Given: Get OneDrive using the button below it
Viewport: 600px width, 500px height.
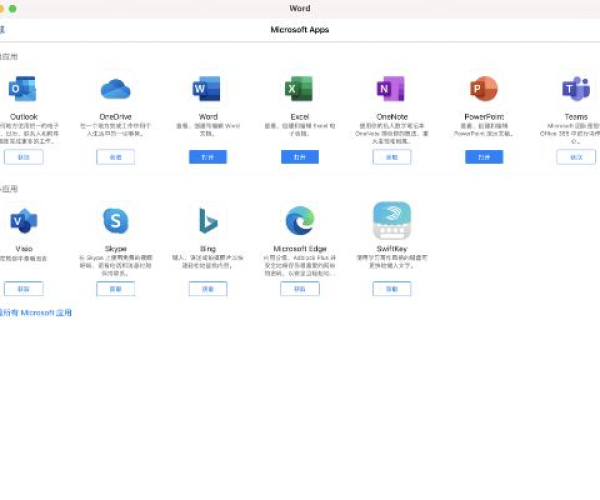Looking at the screenshot, I should point(116,157).
